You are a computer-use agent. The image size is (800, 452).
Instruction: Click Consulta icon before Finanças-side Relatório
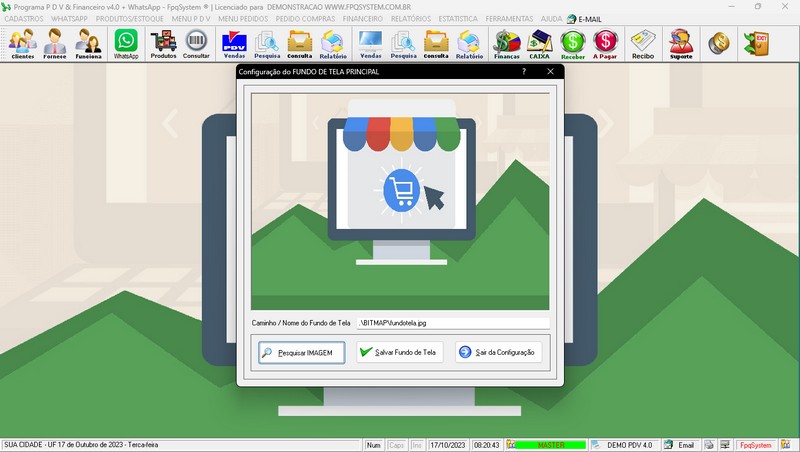(436, 44)
